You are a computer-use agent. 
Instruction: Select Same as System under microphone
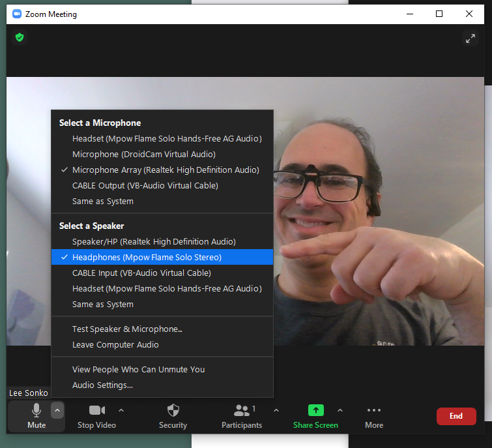tap(162, 202)
